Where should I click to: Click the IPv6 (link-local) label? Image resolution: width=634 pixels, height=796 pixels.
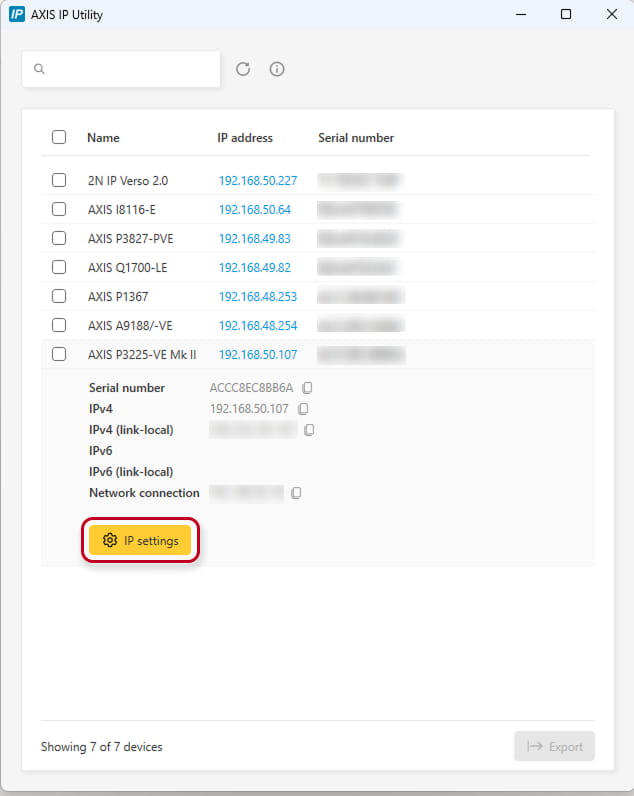click(131, 472)
